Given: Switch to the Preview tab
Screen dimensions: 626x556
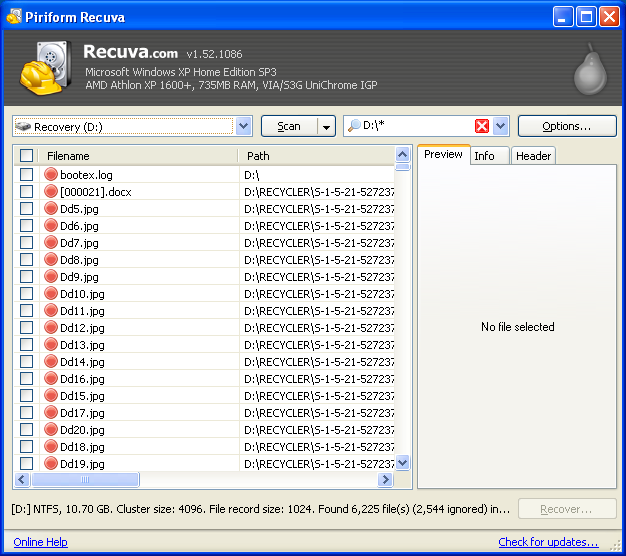Looking at the screenshot, I should coord(443,154).
